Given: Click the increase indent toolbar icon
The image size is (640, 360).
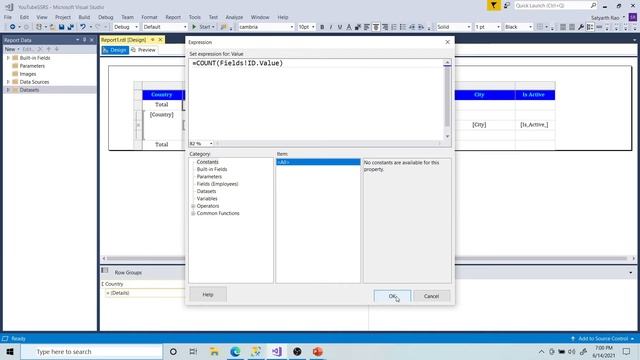Looking at the screenshot, I should [421, 27].
